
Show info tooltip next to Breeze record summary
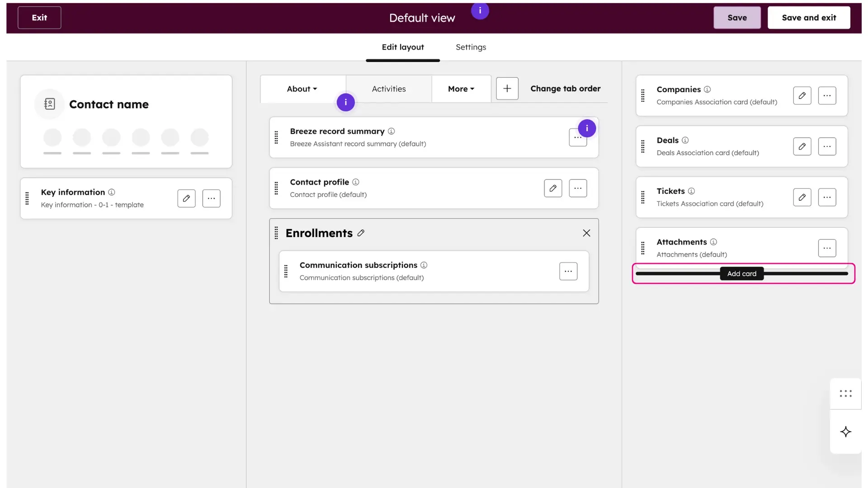[391, 131]
